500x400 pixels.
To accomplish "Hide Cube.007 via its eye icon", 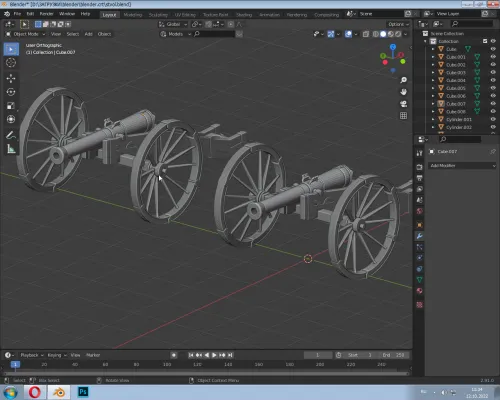I will pyautogui.click(x=493, y=104).
